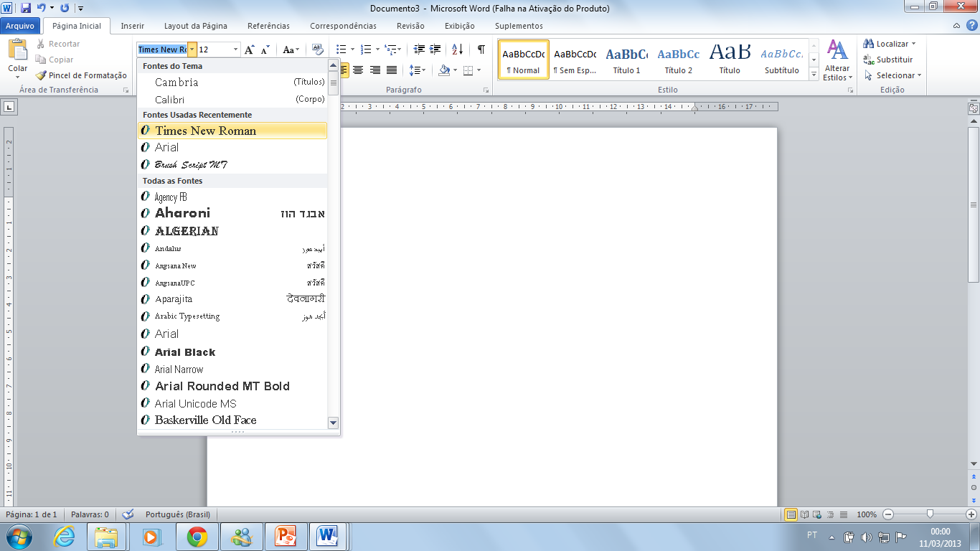Click the decrease font size icon
Viewport: 980px width, 551px height.
(265, 50)
